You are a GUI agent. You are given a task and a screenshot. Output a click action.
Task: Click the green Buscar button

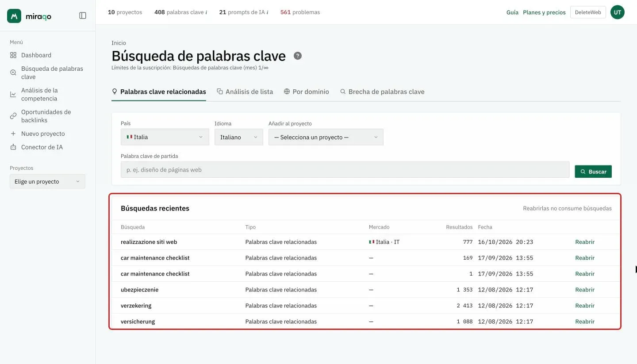[593, 172]
